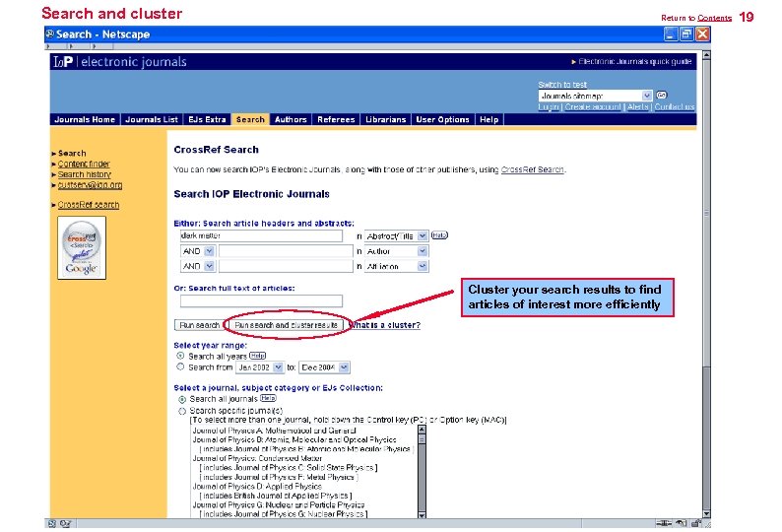Click the Go button beside Journals sitemap
The image size is (782, 532).
(661, 95)
